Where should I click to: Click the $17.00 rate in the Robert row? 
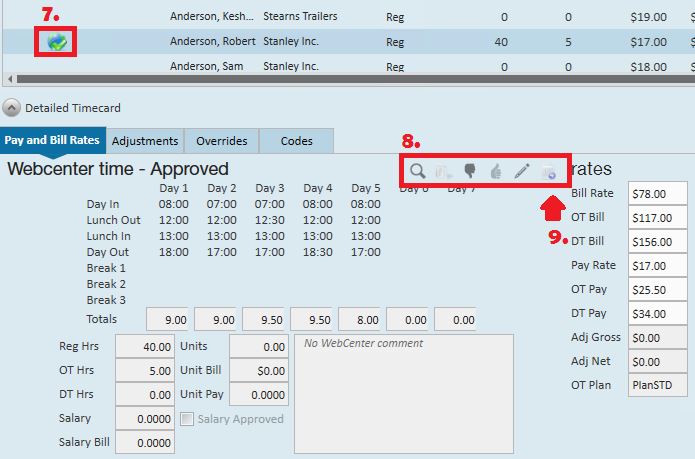pos(648,42)
